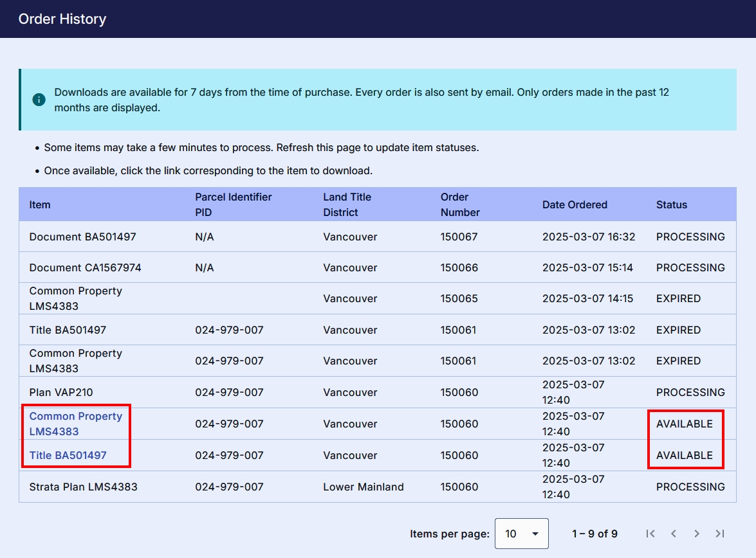This screenshot has height=558, width=756.
Task: Click Vancouver district in Document BA501497 row
Action: 350,237
